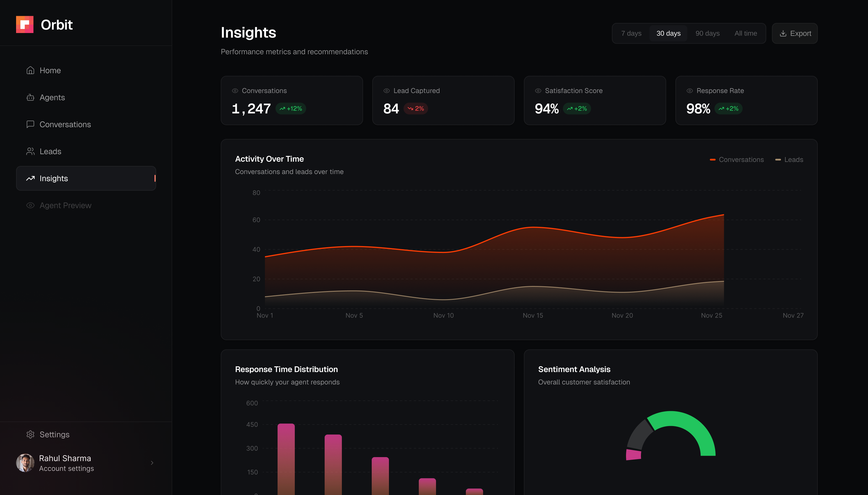This screenshot has width=868, height=495.
Task: Open the Agents section via briefcase icon
Action: click(x=30, y=97)
